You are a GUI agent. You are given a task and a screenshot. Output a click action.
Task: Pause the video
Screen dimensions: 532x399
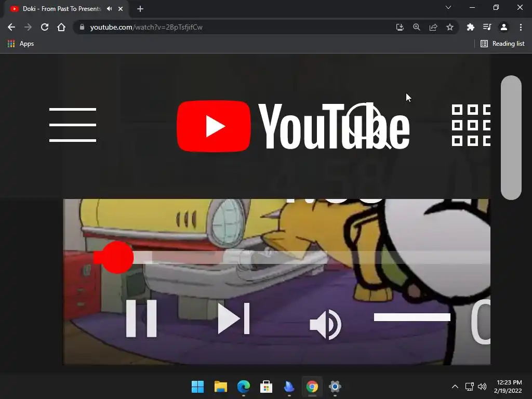tap(141, 318)
